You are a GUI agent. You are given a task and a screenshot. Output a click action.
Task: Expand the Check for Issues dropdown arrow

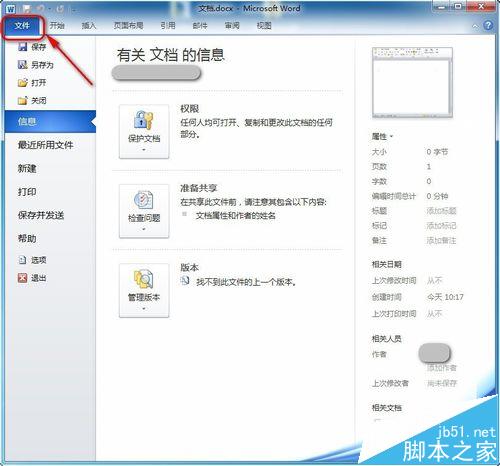[x=144, y=229]
